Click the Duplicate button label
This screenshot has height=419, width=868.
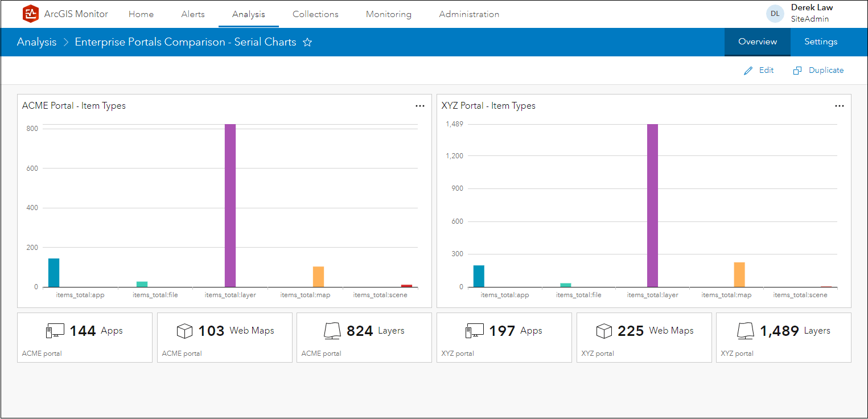826,71
